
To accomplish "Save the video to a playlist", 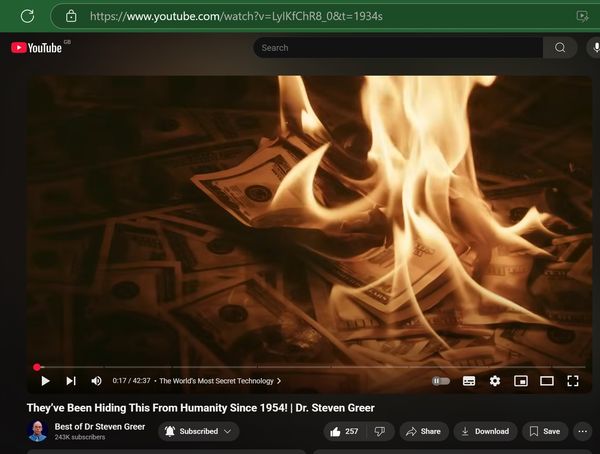I will 545,431.
